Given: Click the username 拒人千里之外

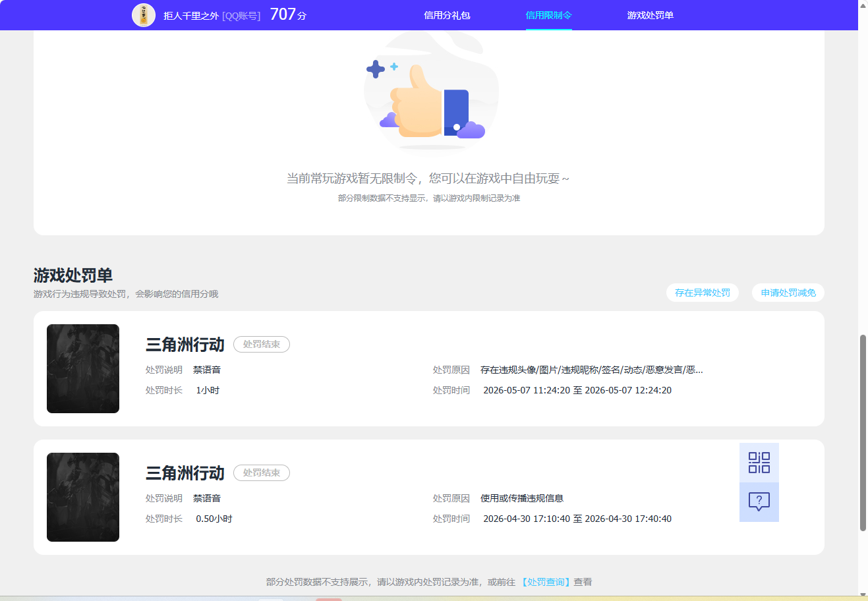Looking at the screenshot, I should (191, 15).
